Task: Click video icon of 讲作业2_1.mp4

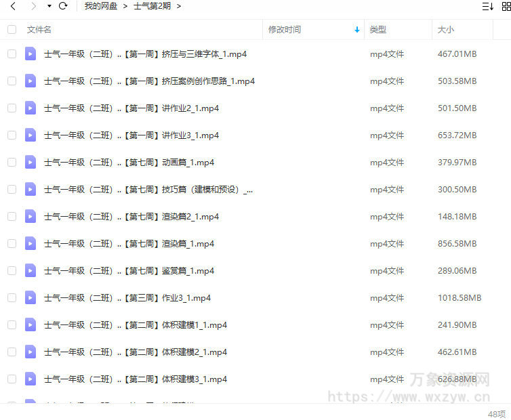Action: 30,108
